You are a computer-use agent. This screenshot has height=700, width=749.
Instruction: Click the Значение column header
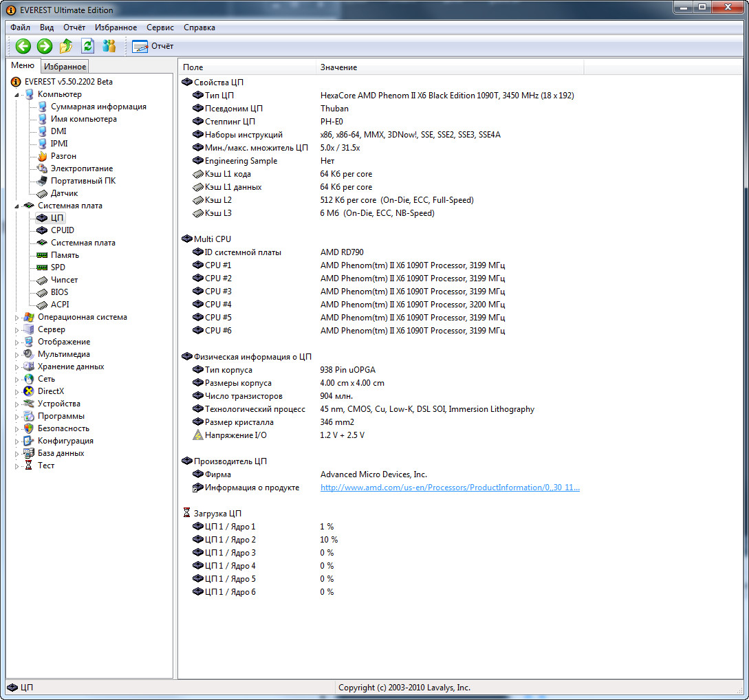[450, 67]
